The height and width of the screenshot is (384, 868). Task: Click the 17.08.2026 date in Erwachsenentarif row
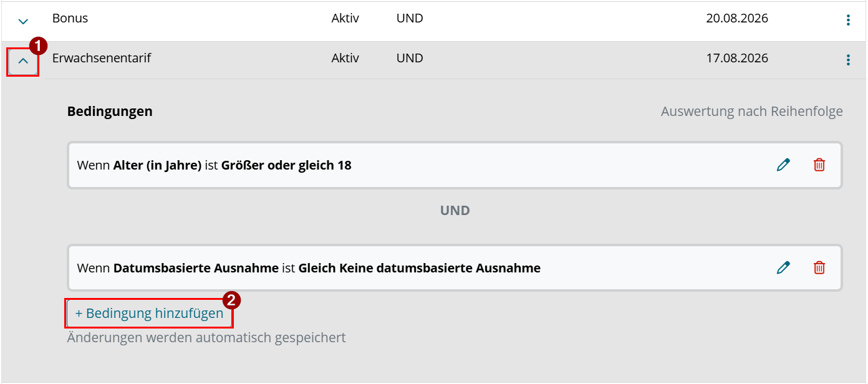[737, 58]
